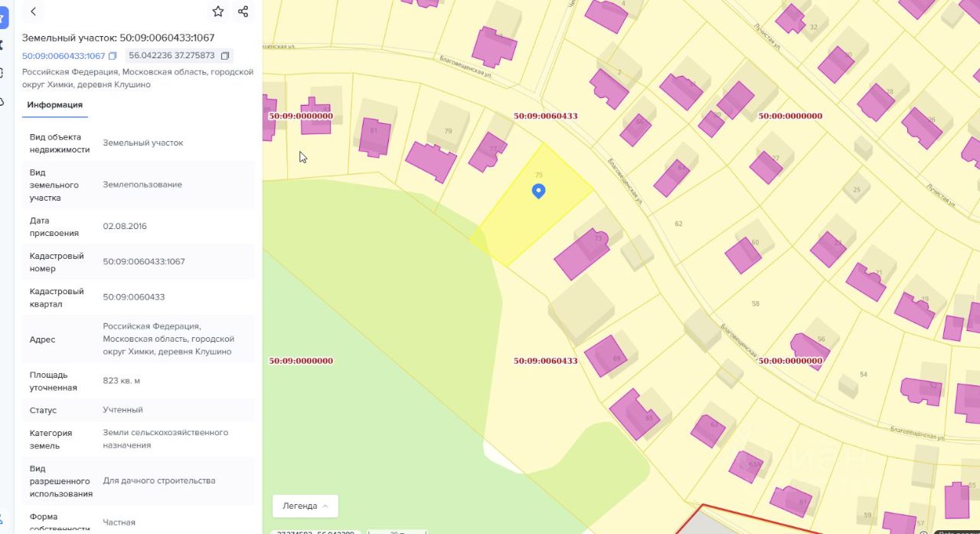Open the blue cadastral number link 50:09:0060433:1067
The image size is (980, 534).
click(64, 56)
